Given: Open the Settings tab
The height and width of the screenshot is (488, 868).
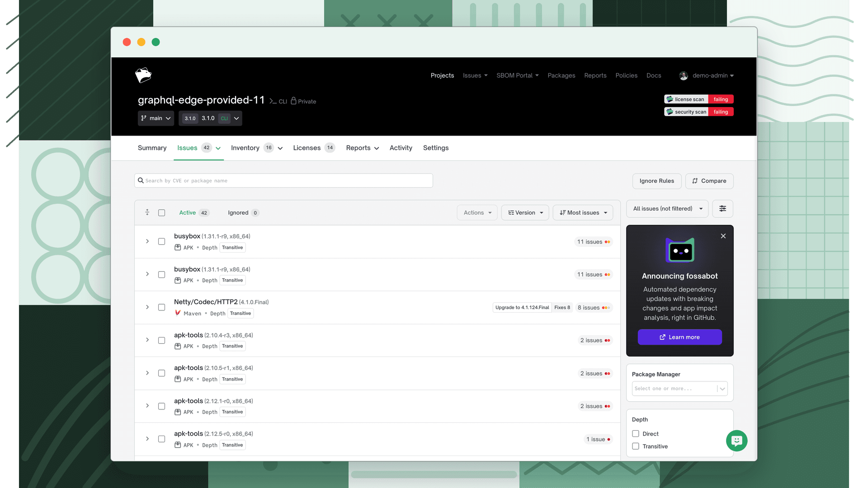Looking at the screenshot, I should (435, 148).
